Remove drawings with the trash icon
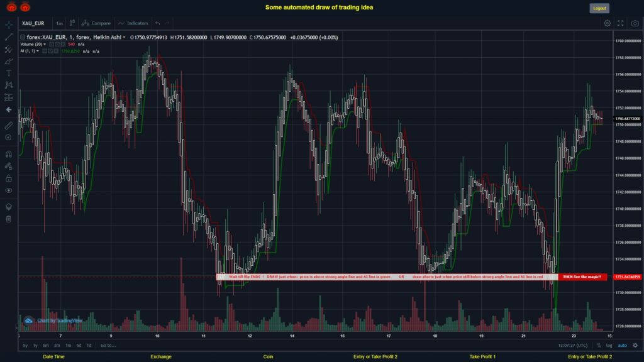Viewport: 644px width, 362px height. tap(9, 219)
